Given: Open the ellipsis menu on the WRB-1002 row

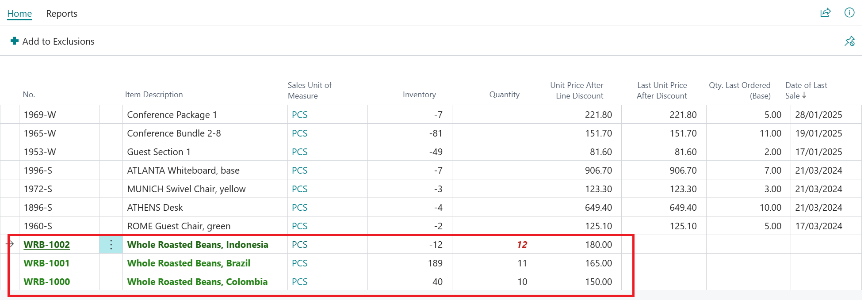Looking at the screenshot, I should pyautogui.click(x=111, y=244).
